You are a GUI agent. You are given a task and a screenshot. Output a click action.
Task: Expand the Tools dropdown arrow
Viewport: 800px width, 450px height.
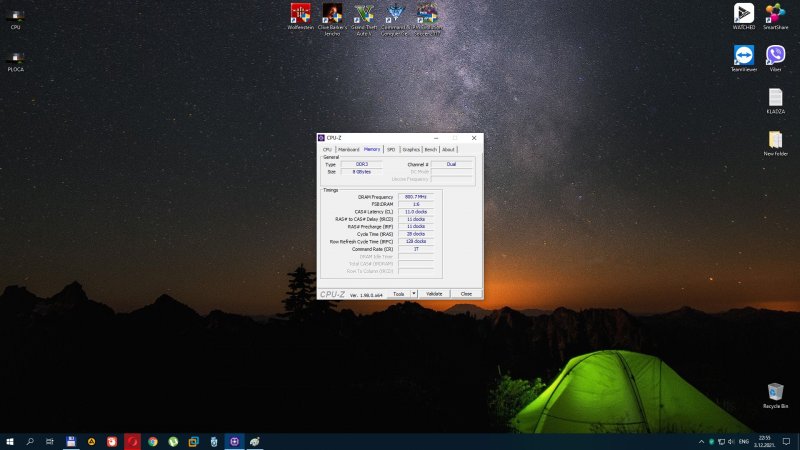pos(414,294)
